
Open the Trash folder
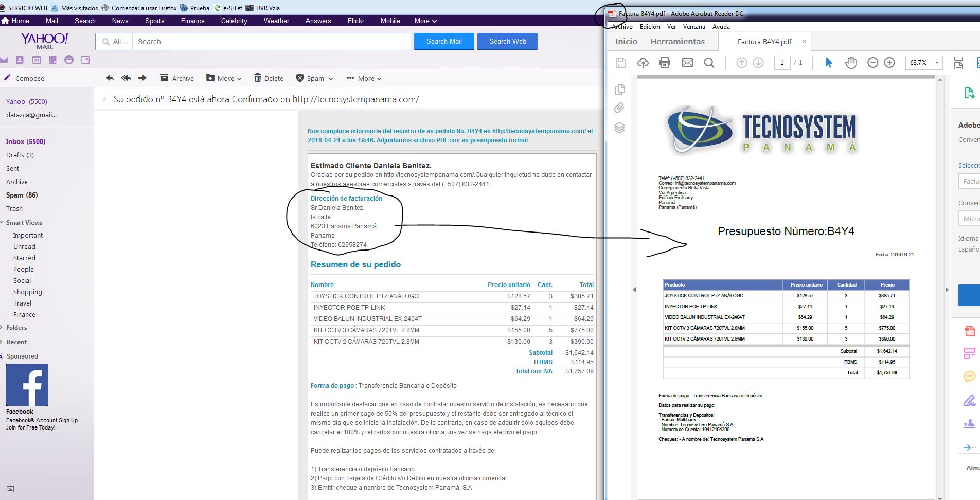(x=14, y=208)
